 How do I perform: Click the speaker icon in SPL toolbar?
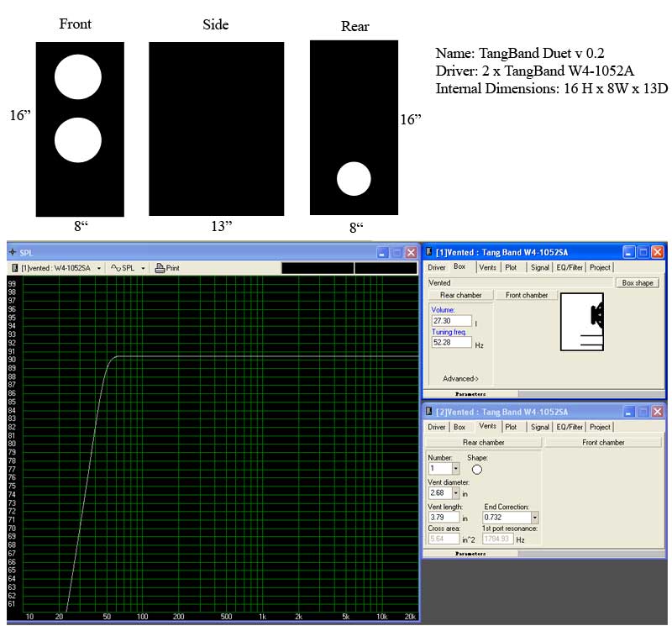tap(14, 268)
